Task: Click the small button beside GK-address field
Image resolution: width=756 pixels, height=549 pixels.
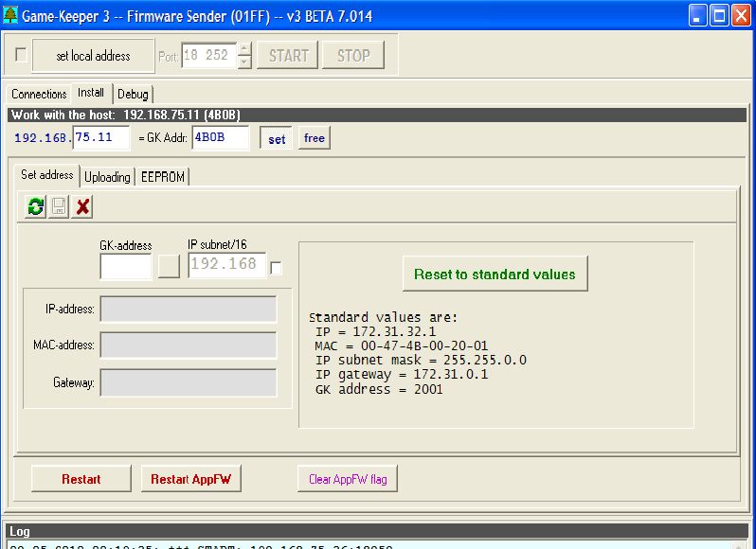Action: tap(169, 266)
